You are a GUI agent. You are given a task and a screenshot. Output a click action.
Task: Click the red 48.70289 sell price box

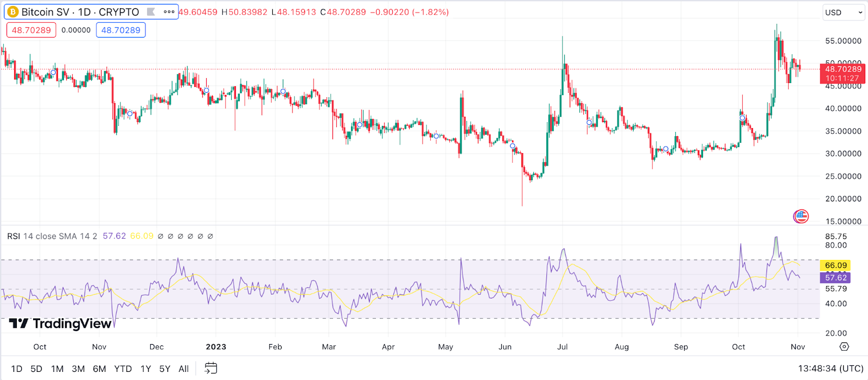(x=31, y=30)
